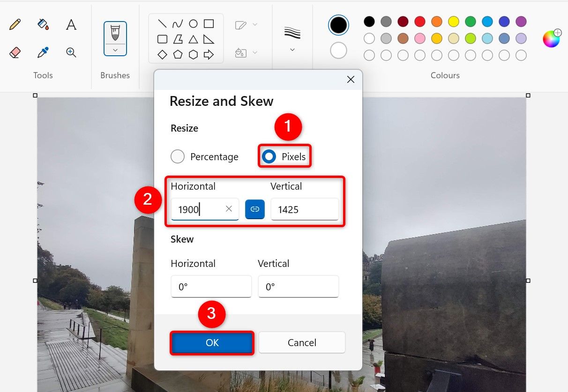Select the Oval shape
This screenshot has height=392, width=568.
[x=193, y=22]
